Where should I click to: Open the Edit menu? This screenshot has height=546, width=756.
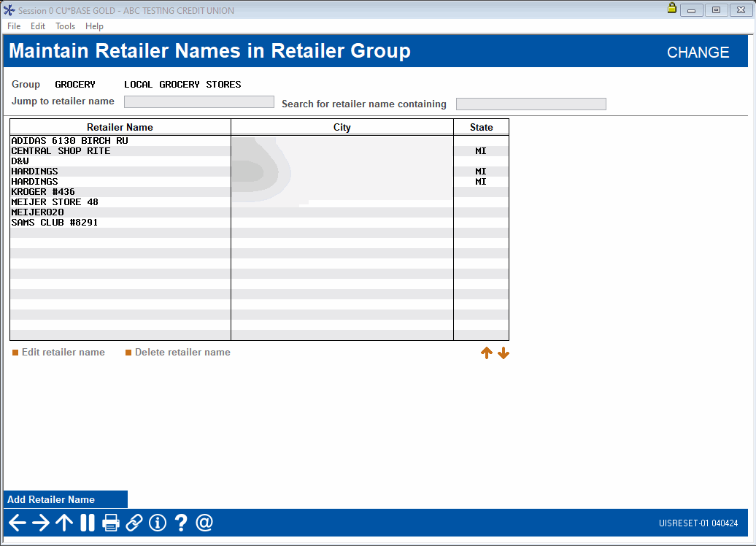click(38, 26)
